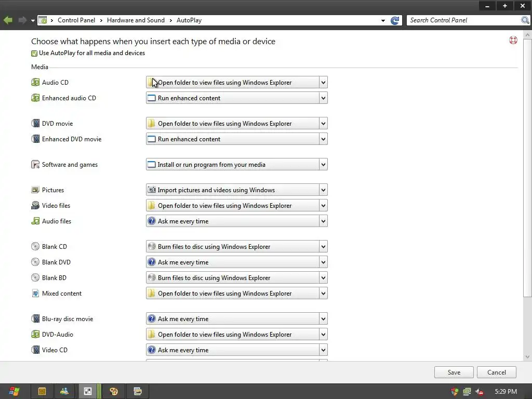Click the Blu-ray disc movie icon
This screenshot has height=399, width=532.
(x=35, y=319)
